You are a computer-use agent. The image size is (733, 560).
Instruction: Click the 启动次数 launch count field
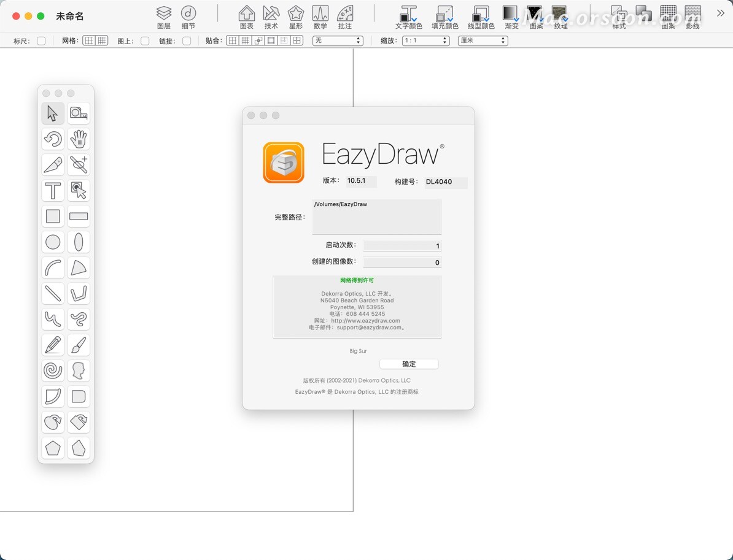pyautogui.click(x=402, y=246)
